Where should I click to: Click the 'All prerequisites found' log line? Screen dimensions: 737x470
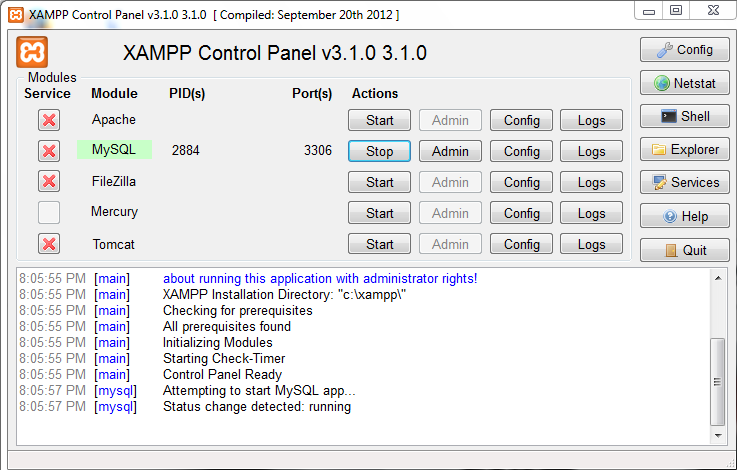227,327
